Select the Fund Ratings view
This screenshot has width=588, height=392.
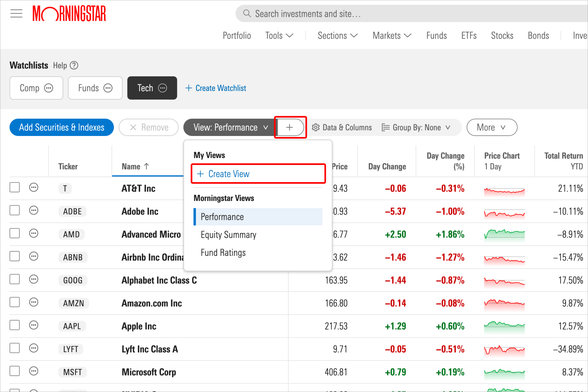point(223,252)
